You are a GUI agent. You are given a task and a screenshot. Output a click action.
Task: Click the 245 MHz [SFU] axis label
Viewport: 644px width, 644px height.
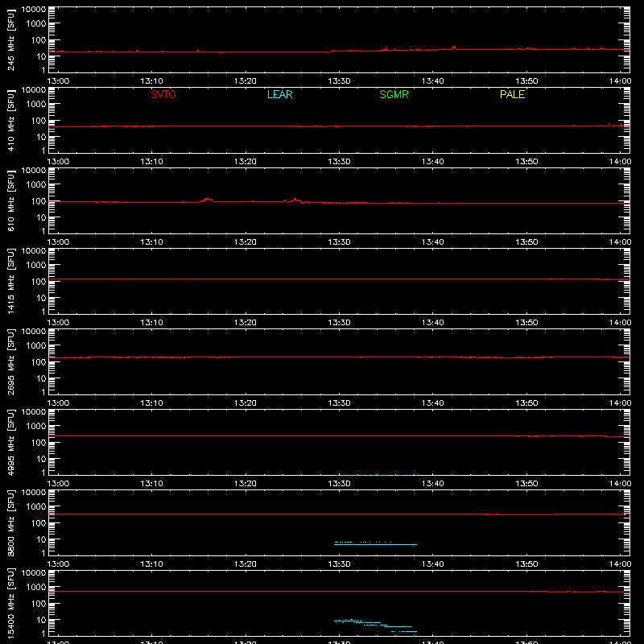click(10, 39)
